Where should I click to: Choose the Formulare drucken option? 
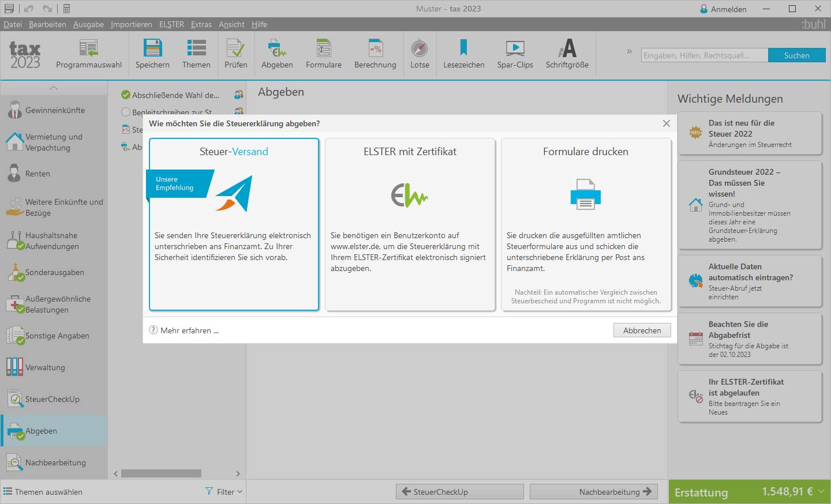coord(586,224)
